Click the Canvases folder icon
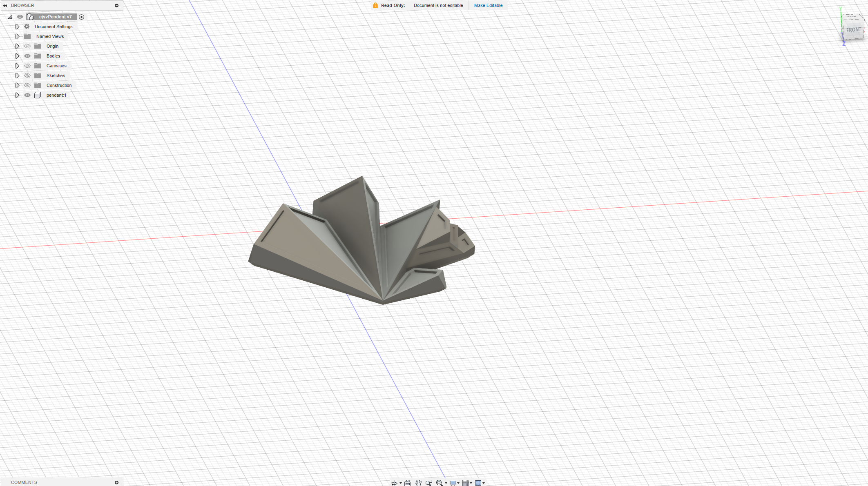The width and height of the screenshot is (868, 486). click(x=38, y=66)
